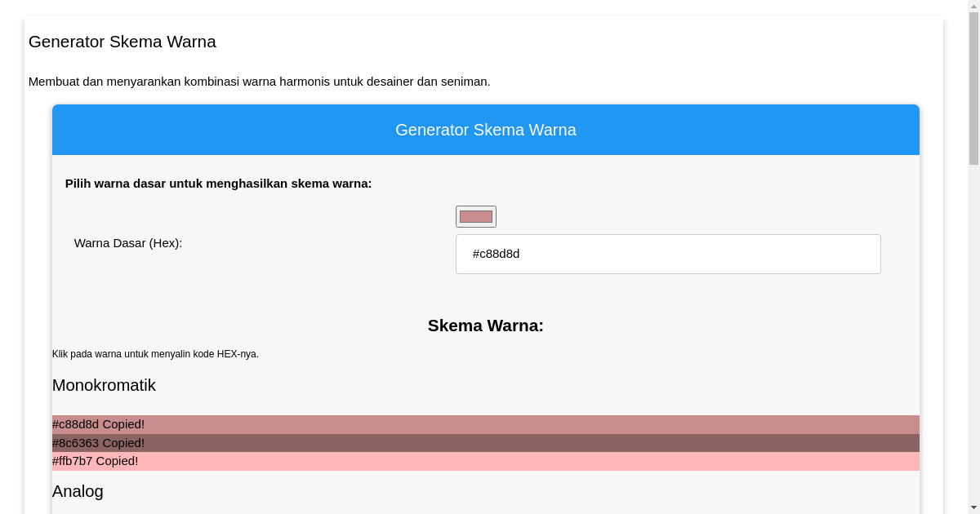The width and height of the screenshot is (980, 514).
Task: Click the copy instruction text below Skema Warna
Action: point(155,354)
